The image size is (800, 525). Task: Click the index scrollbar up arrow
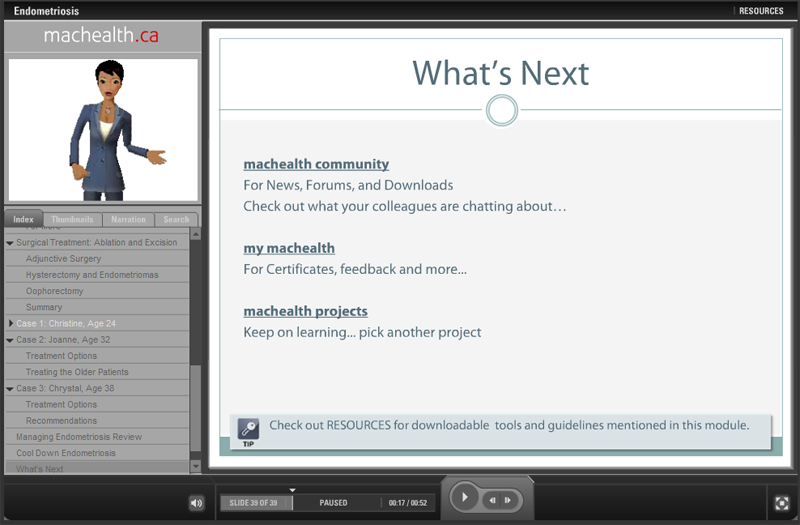[x=195, y=234]
